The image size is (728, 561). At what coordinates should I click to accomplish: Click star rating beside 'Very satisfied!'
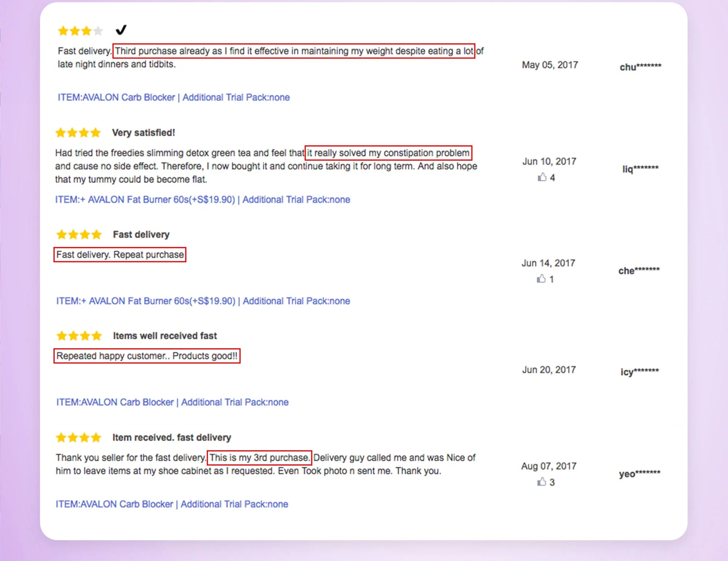[x=78, y=133]
